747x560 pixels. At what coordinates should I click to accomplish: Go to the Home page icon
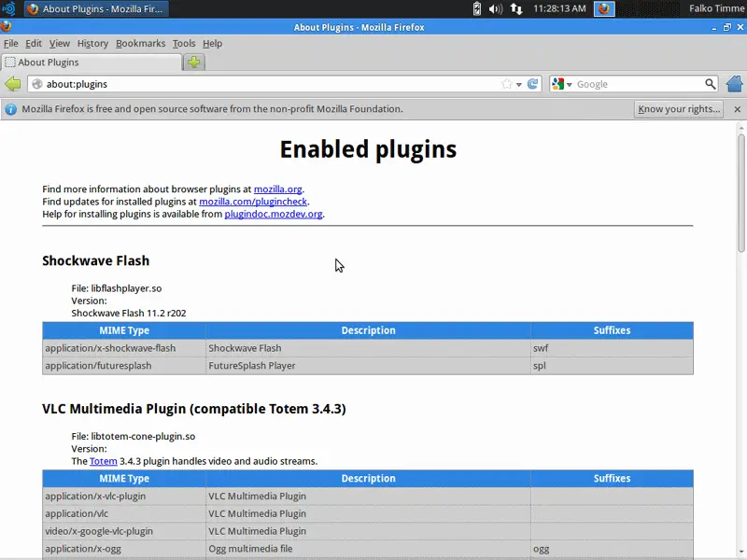[x=735, y=84]
